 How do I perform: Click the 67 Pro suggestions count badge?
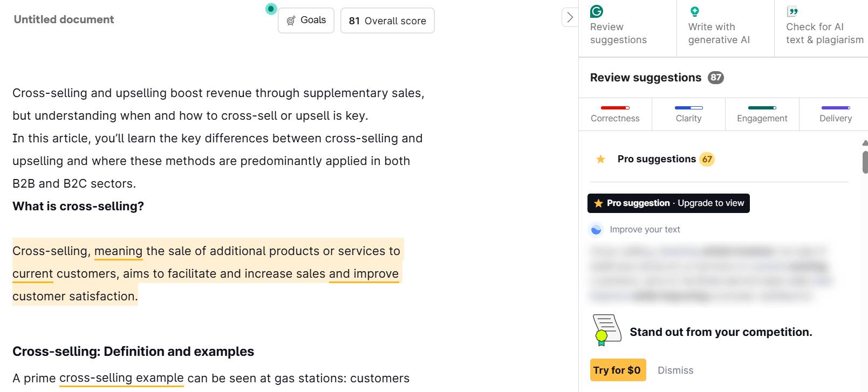[x=707, y=159]
